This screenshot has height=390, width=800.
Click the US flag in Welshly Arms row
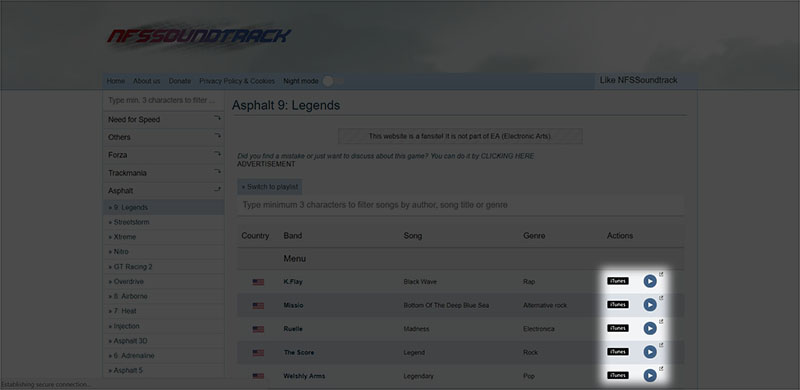(258, 376)
